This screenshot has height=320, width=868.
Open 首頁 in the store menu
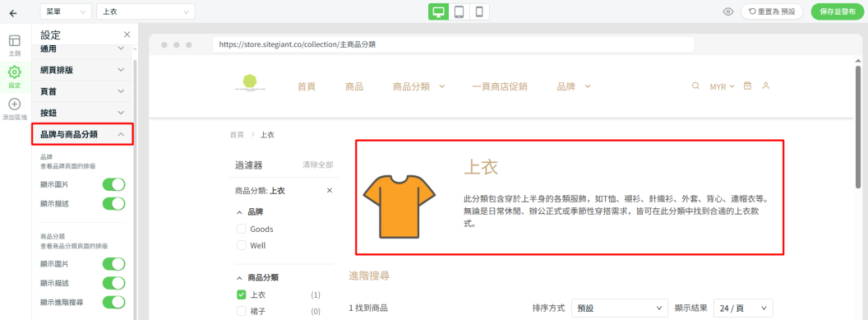(x=307, y=86)
